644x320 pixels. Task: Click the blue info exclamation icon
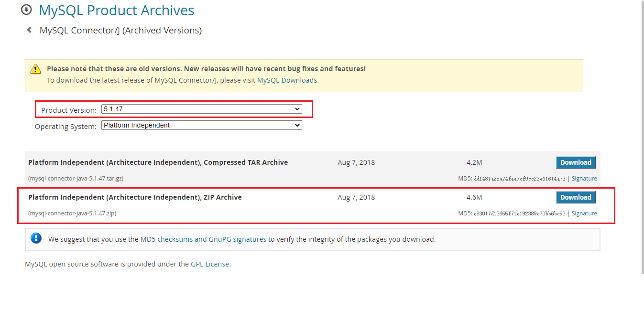click(x=36, y=238)
